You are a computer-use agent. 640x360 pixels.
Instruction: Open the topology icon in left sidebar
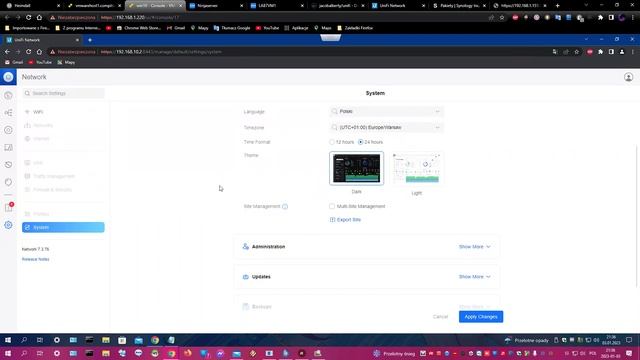[8, 113]
